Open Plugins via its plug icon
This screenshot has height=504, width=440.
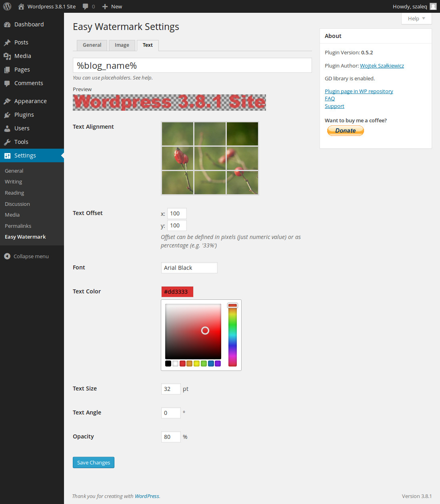[x=8, y=115]
